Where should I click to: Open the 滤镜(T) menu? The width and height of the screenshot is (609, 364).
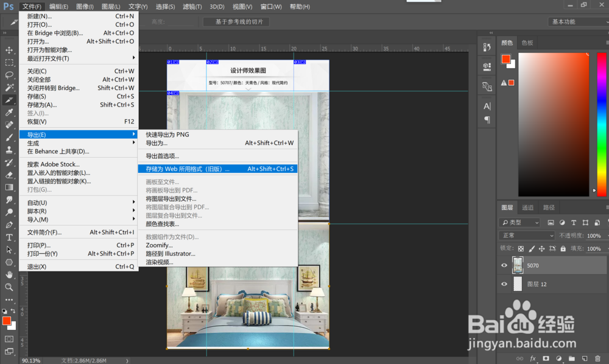click(x=192, y=7)
